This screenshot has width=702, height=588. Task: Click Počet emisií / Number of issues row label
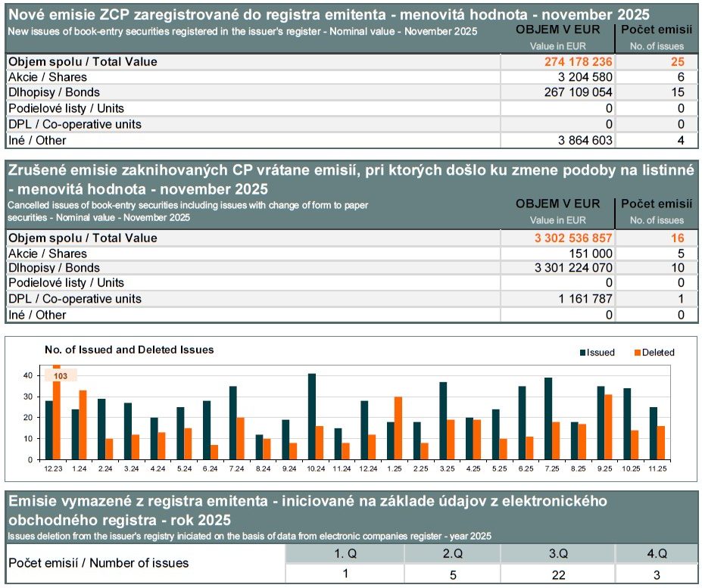98,563
